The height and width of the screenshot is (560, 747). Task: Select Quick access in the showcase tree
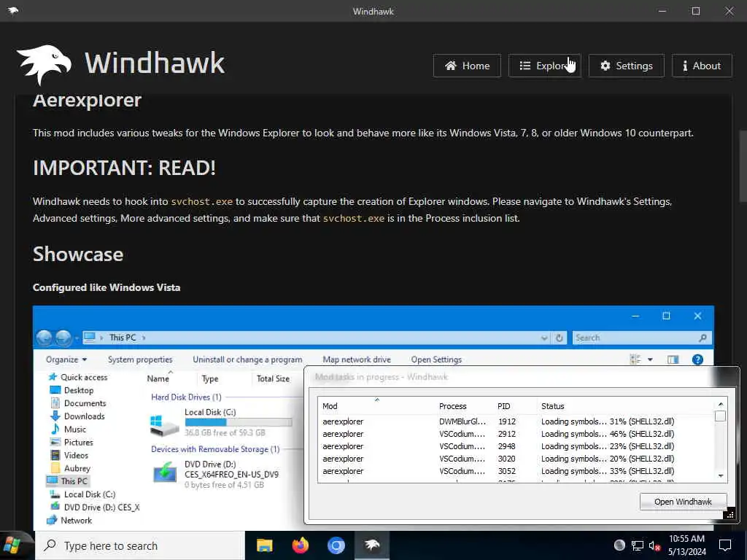[x=79, y=377]
